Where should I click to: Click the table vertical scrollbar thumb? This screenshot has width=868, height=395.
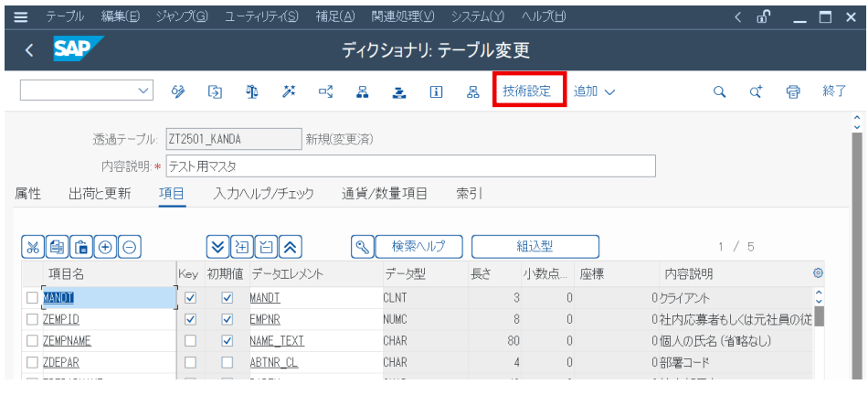820,316
